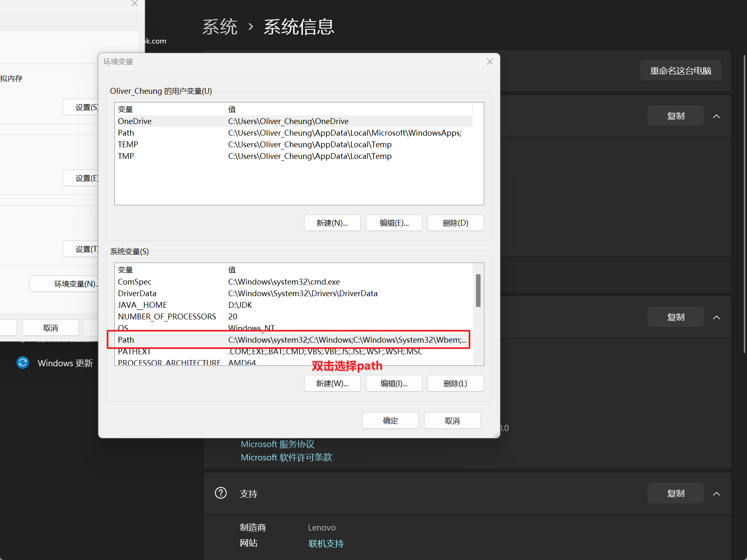Click 取消 in the 环境变量 dialog

[452, 421]
